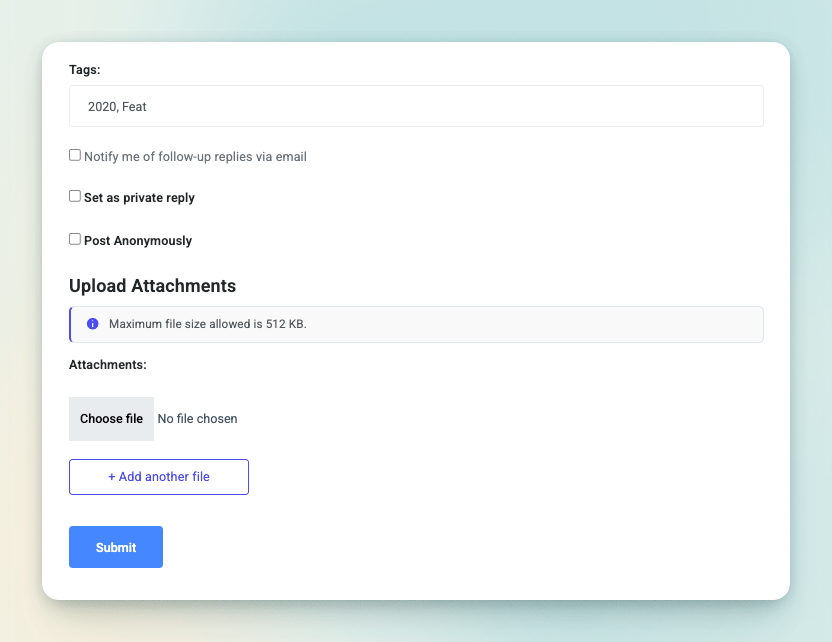Click the + Add another file button
Viewport: 832px width, 642px height.
point(159,477)
